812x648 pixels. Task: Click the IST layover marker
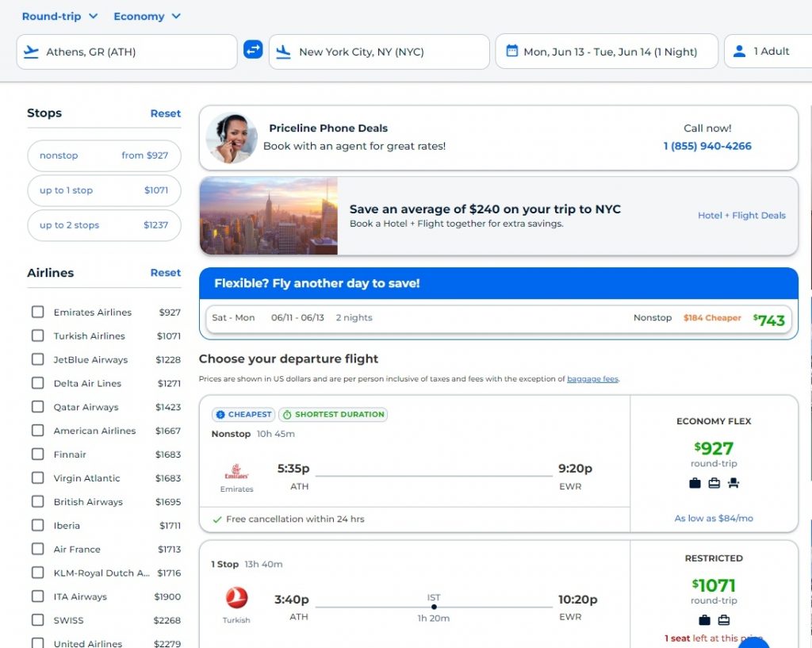[x=434, y=607]
